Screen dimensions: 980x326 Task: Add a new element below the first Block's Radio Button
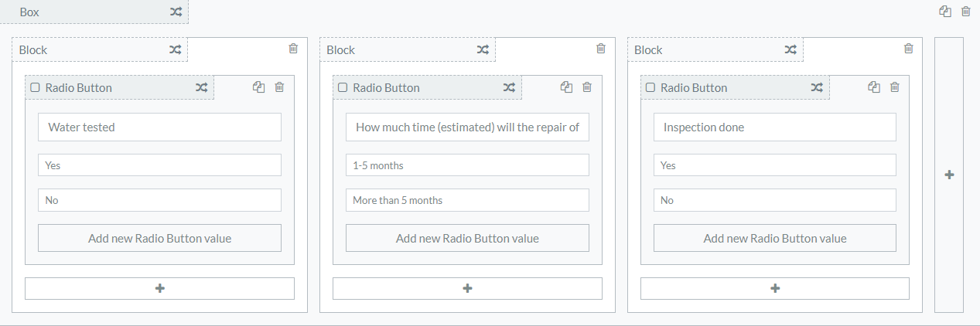coord(159,288)
